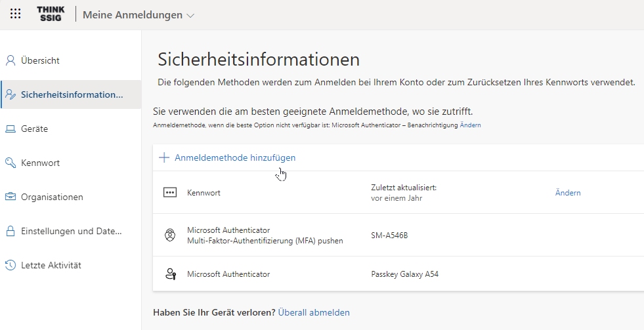Click the Letzte Aktivität clock icon
This screenshot has height=330, width=644.
pos(11,265)
